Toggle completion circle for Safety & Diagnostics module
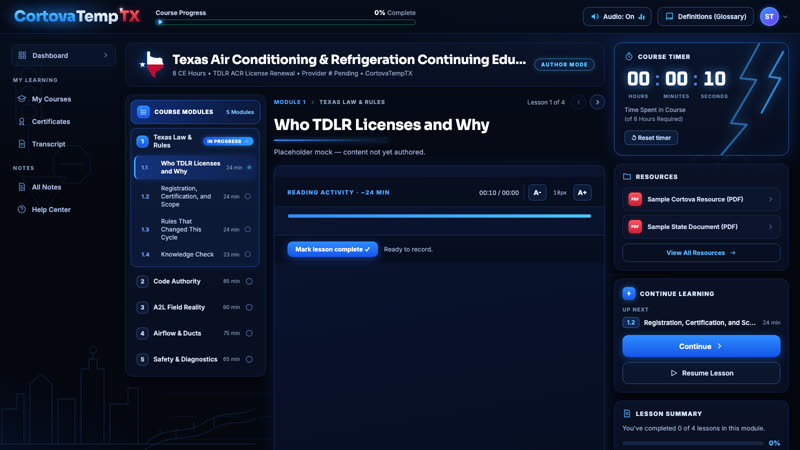This screenshot has height=450, width=800. pyautogui.click(x=249, y=359)
